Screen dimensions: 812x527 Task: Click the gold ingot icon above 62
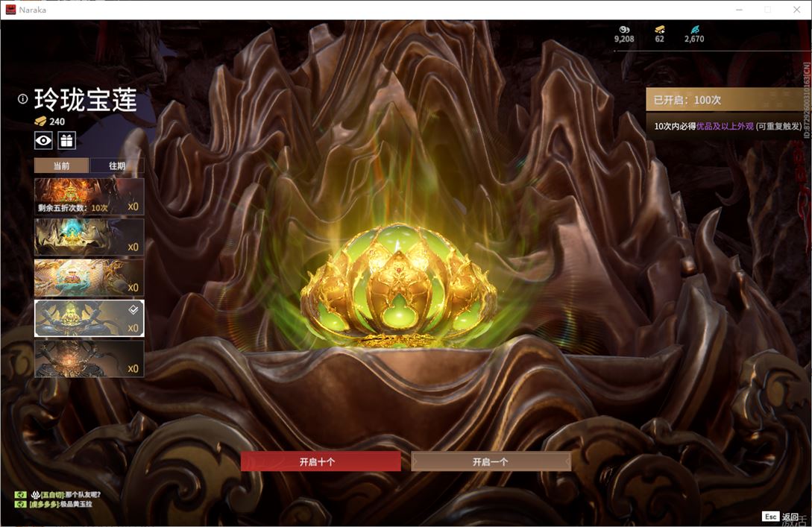pyautogui.click(x=659, y=30)
